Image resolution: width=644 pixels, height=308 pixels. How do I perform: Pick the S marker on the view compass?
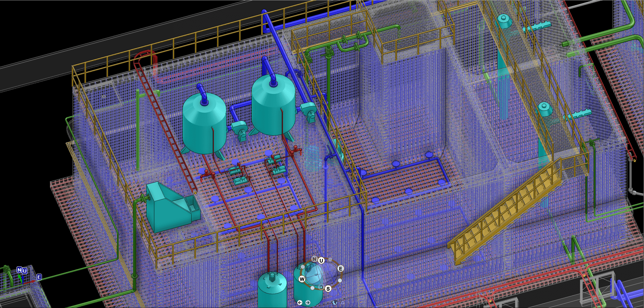coord(328,288)
